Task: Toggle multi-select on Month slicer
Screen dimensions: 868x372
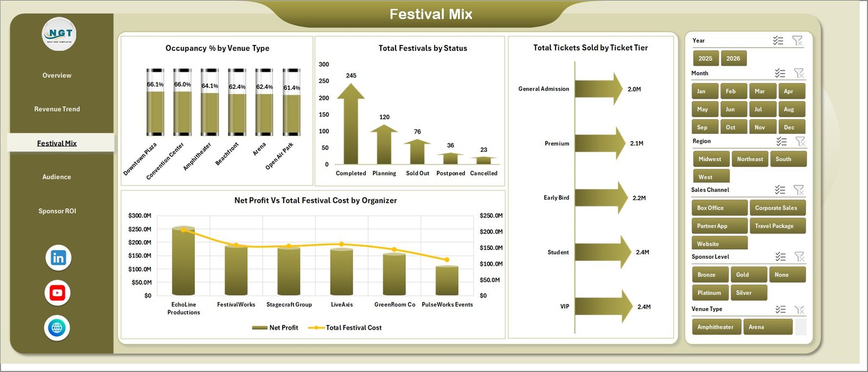Action: (x=780, y=73)
